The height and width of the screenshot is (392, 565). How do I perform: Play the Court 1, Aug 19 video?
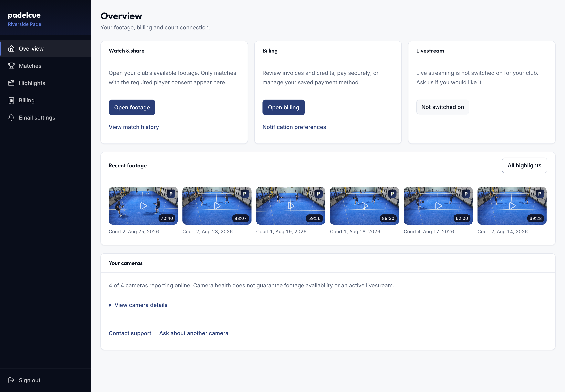click(291, 206)
